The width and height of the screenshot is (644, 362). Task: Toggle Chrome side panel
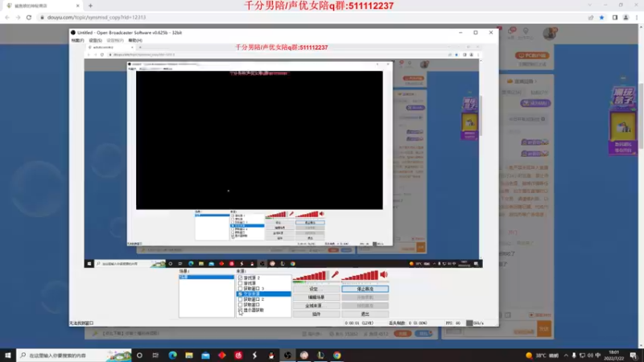pos(615,17)
